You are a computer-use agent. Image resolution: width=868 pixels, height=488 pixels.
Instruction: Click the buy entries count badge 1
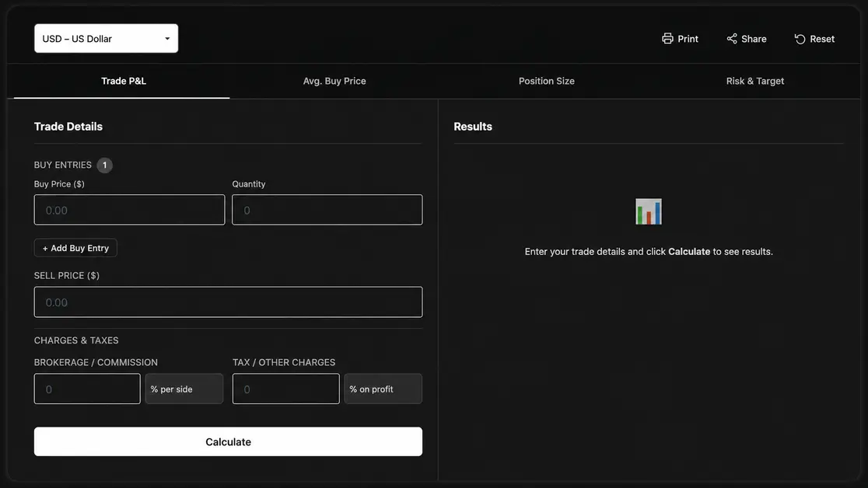[105, 165]
